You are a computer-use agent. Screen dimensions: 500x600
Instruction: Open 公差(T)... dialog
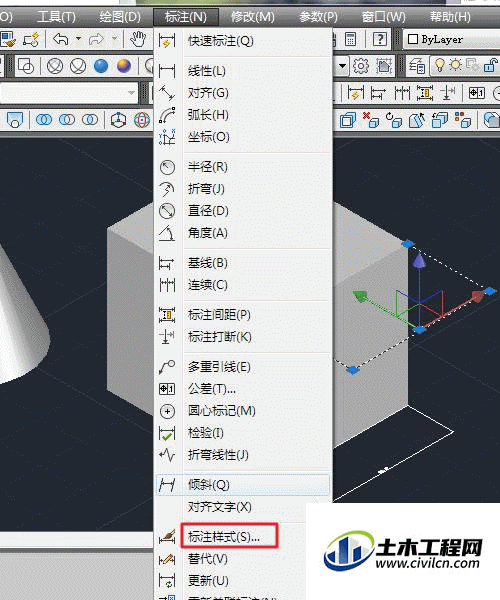pos(243,389)
